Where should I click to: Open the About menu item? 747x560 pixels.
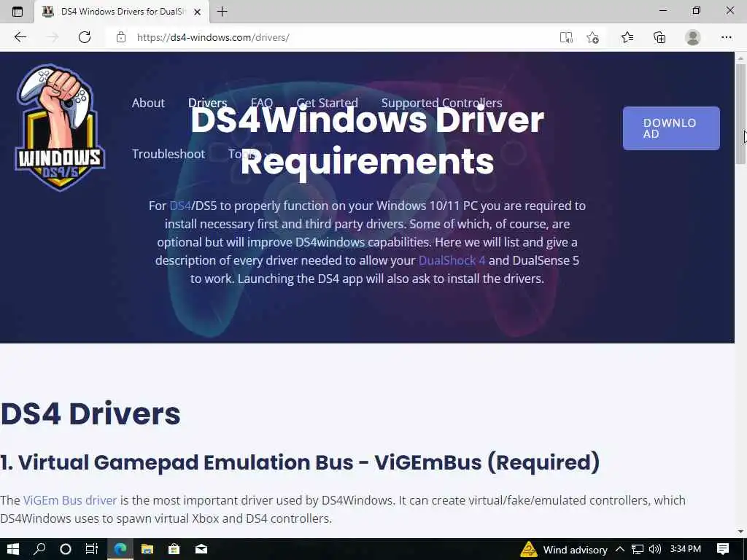pos(148,103)
